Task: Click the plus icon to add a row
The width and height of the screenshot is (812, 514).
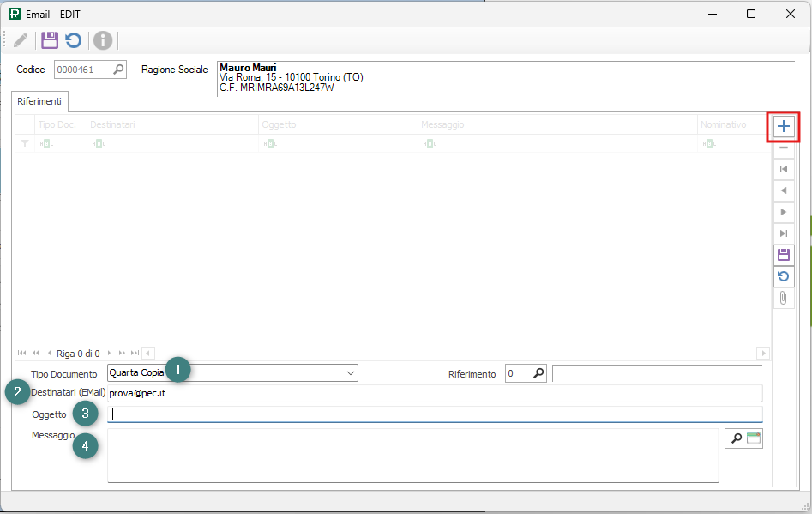Action: tap(783, 127)
